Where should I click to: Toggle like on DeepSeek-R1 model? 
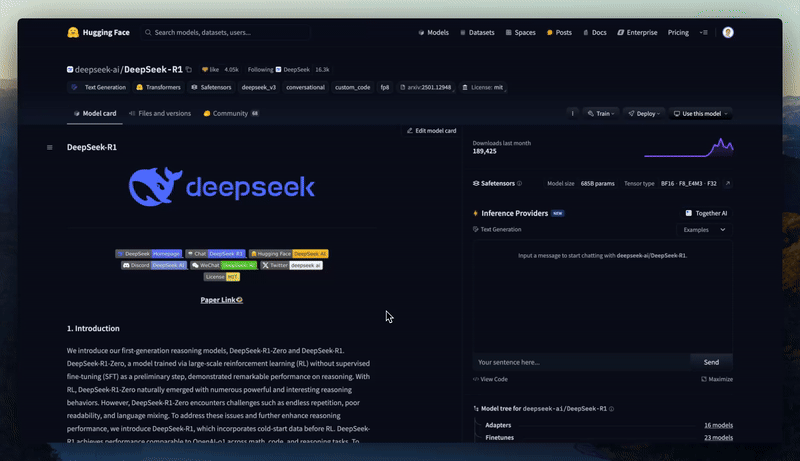[210, 69]
